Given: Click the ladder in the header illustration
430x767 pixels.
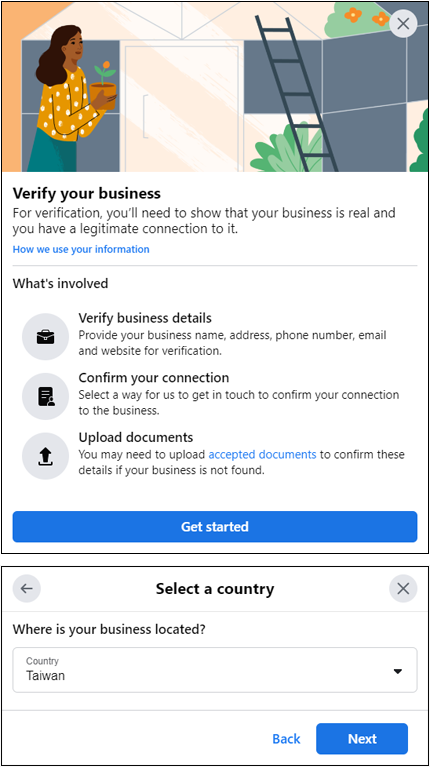Looking at the screenshot, I should 296,93.
